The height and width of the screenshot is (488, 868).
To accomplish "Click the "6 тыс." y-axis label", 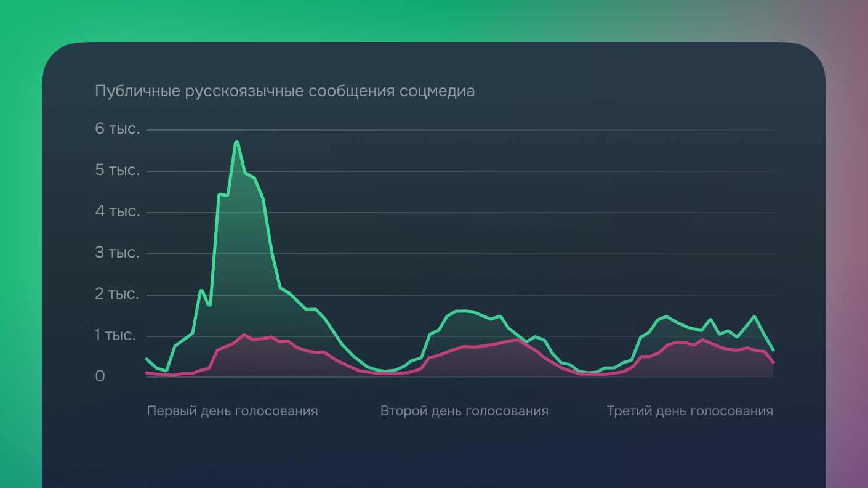I will 117,129.
